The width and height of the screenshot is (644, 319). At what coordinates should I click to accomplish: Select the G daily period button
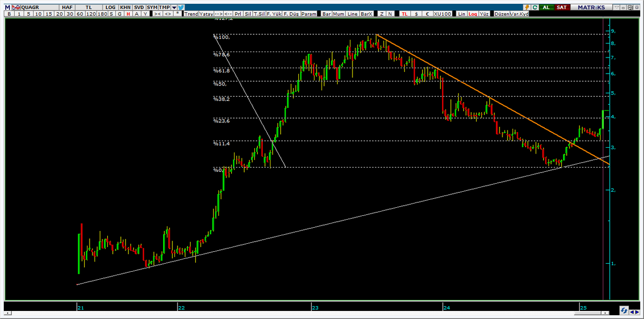pos(120,14)
